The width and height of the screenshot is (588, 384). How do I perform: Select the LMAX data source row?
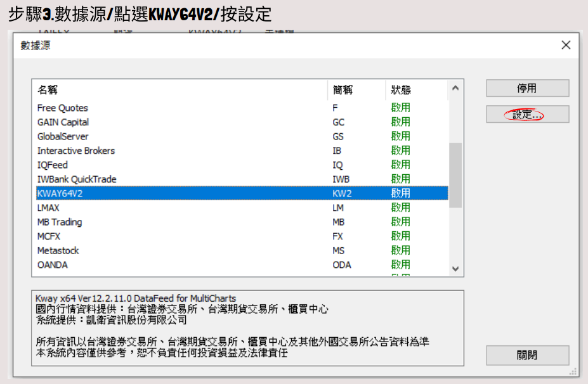pos(242,208)
